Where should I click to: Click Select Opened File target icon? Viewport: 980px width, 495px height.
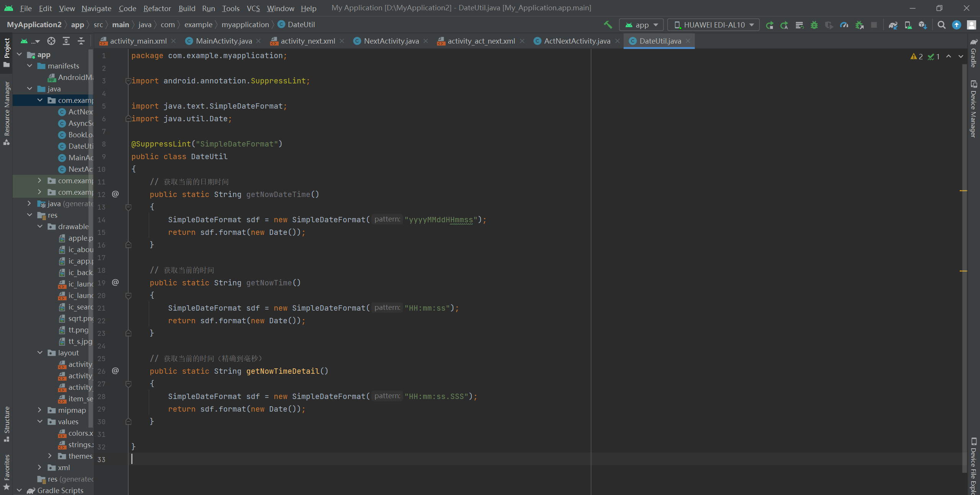click(x=51, y=41)
